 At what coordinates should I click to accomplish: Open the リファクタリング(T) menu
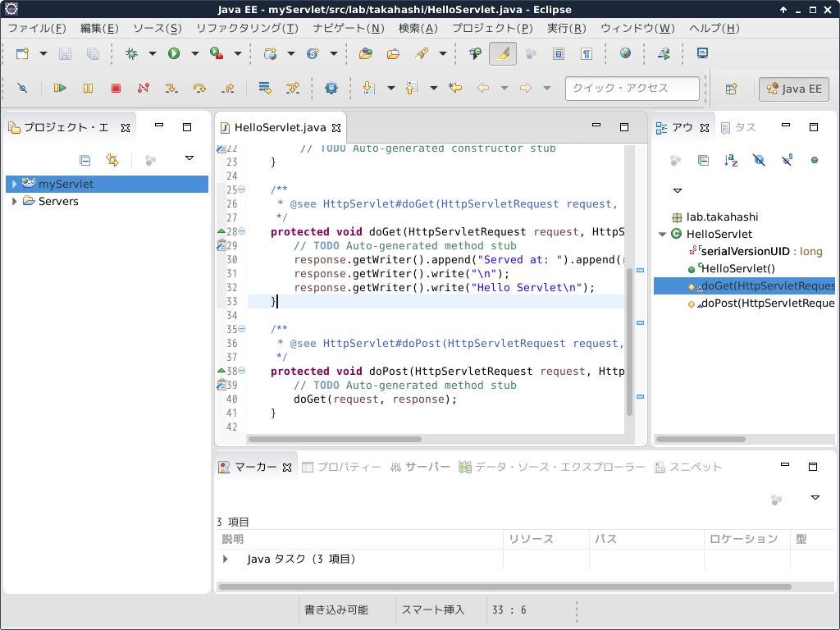247,29
